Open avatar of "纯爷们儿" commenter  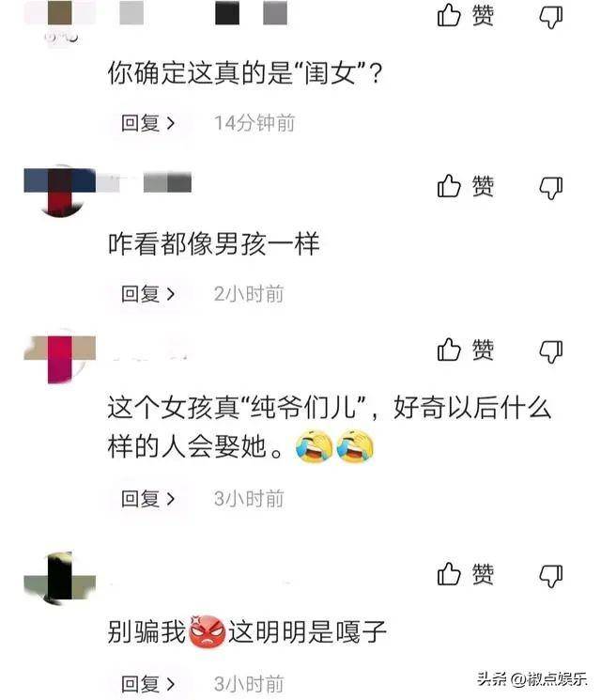60,357
